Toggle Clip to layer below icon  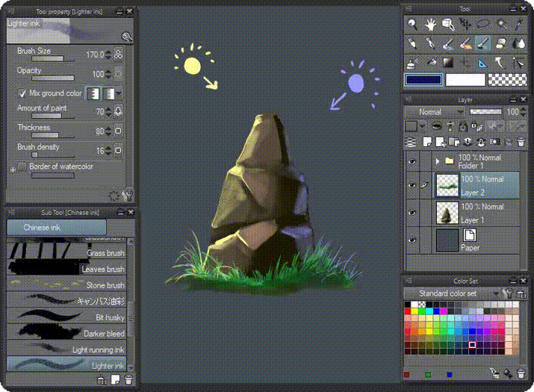pyautogui.click(x=437, y=126)
